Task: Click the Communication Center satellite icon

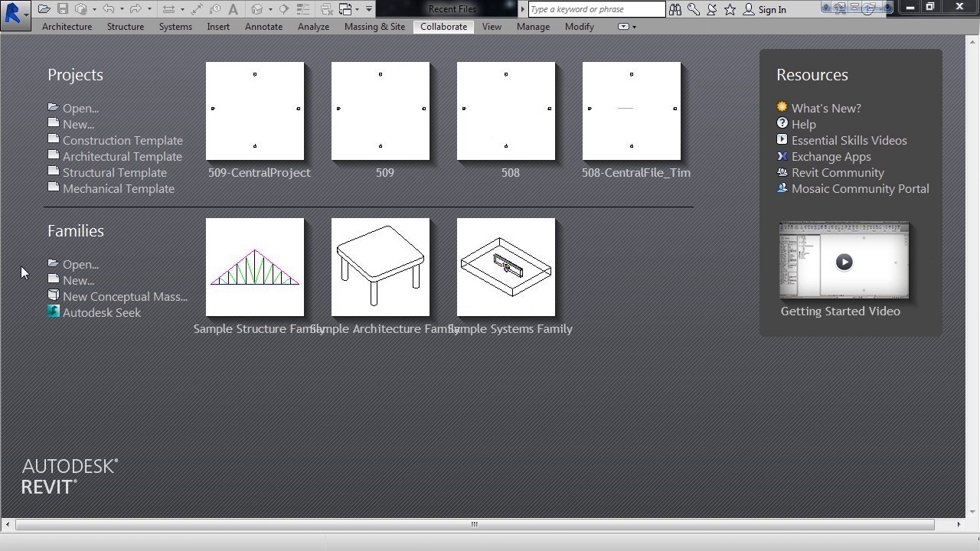Action: pyautogui.click(x=712, y=9)
